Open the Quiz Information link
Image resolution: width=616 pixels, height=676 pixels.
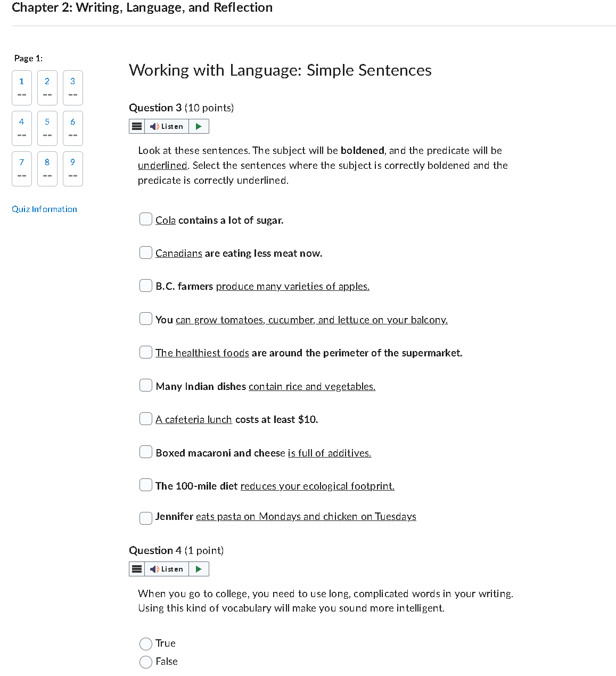[44, 209]
